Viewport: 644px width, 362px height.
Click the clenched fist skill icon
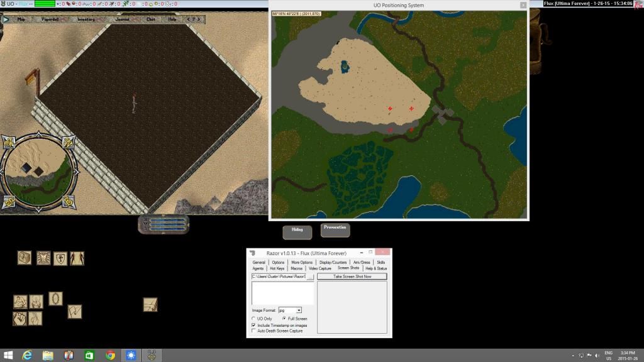tap(19, 319)
